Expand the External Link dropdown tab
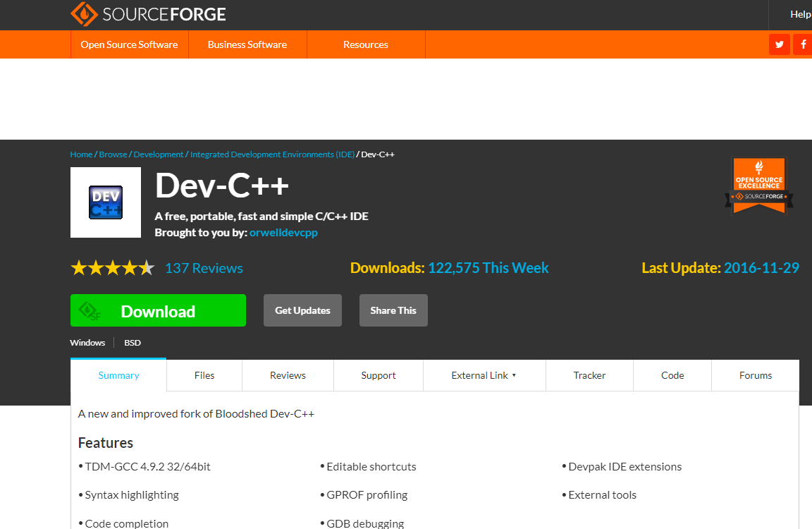812x529 pixels. click(484, 375)
